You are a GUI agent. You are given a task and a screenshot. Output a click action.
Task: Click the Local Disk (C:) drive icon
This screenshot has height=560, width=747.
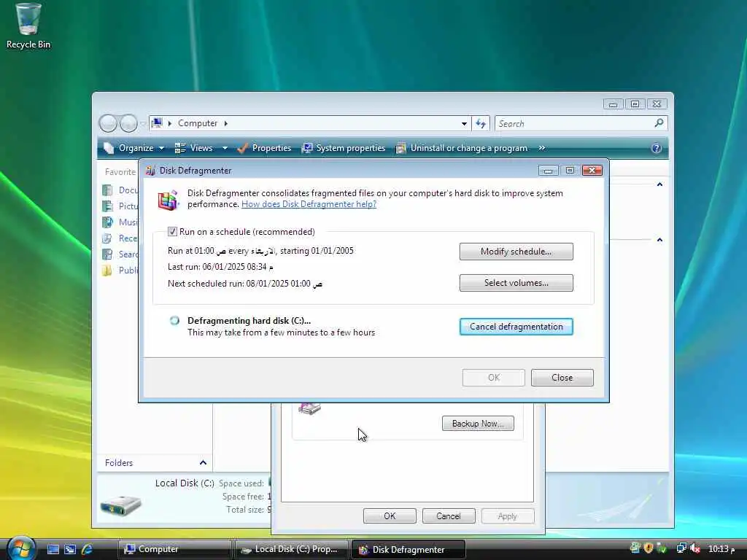[x=120, y=505]
